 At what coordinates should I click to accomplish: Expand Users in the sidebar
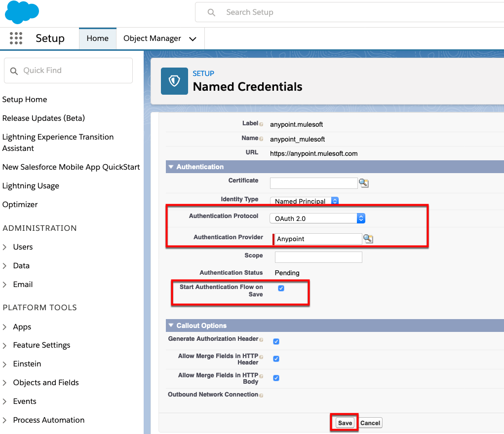click(x=23, y=247)
